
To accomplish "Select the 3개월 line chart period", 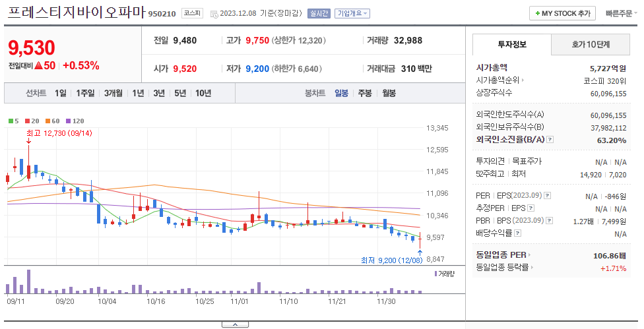I will tap(113, 93).
